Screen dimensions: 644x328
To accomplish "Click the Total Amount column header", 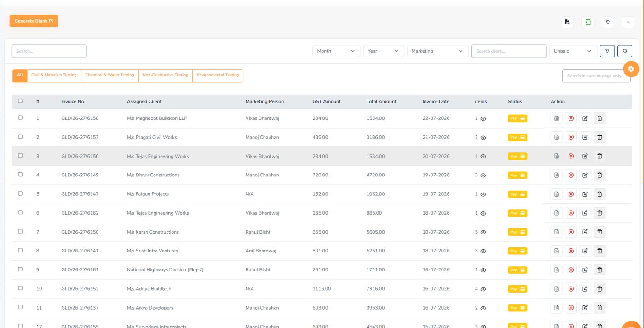I will click(x=381, y=101).
